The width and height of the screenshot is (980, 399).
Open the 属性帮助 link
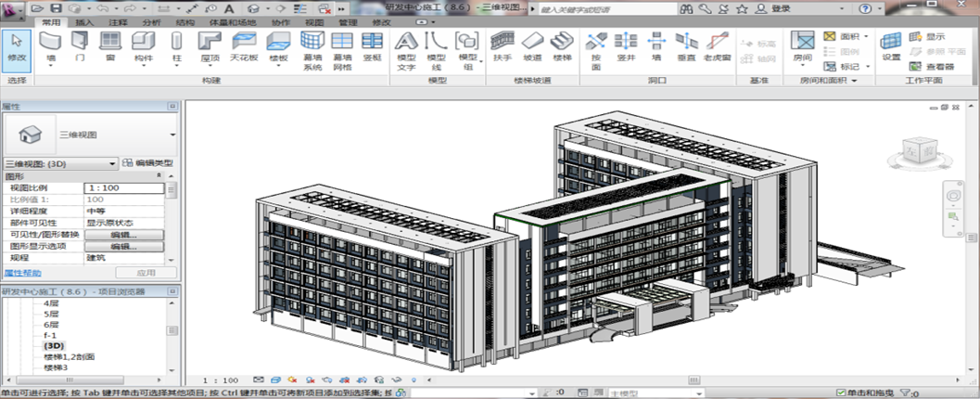tap(20, 274)
